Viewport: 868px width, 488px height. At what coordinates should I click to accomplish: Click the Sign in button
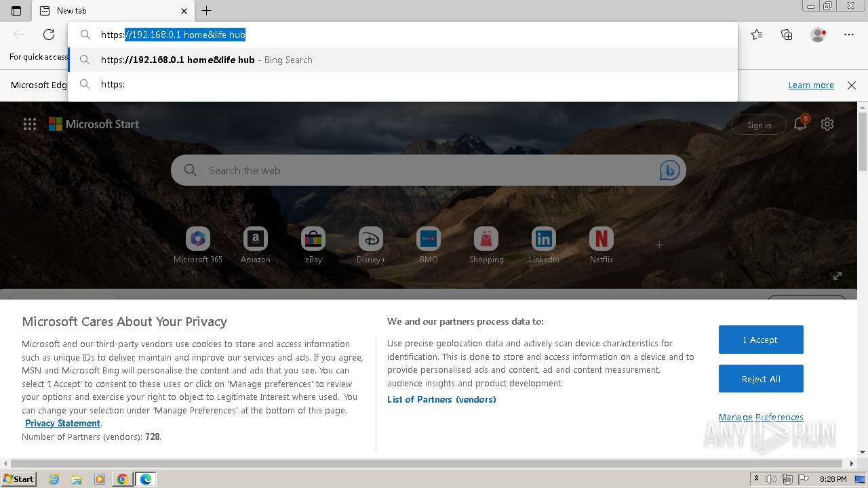[x=759, y=125]
